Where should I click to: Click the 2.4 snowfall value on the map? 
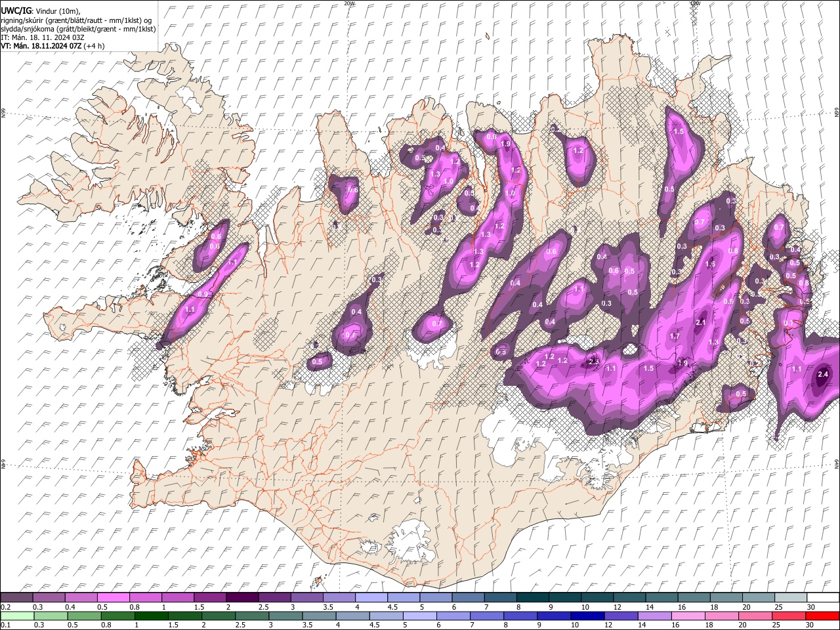823,374
